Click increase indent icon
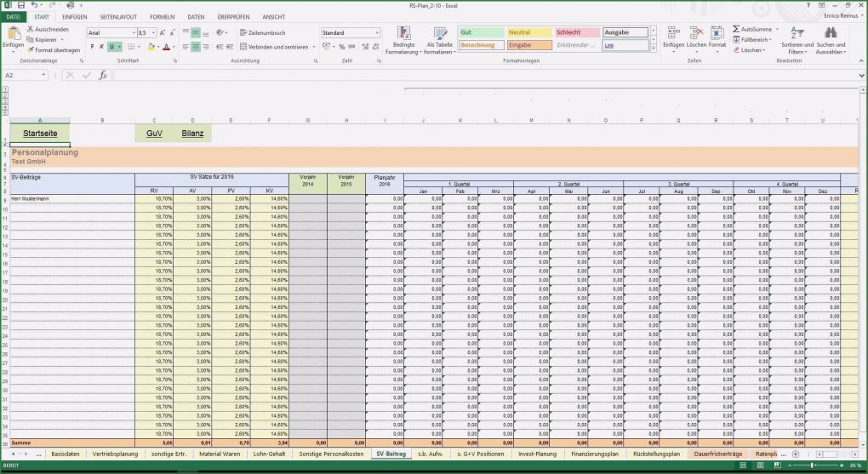The width and height of the screenshot is (868, 474). [x=229, y=47]
